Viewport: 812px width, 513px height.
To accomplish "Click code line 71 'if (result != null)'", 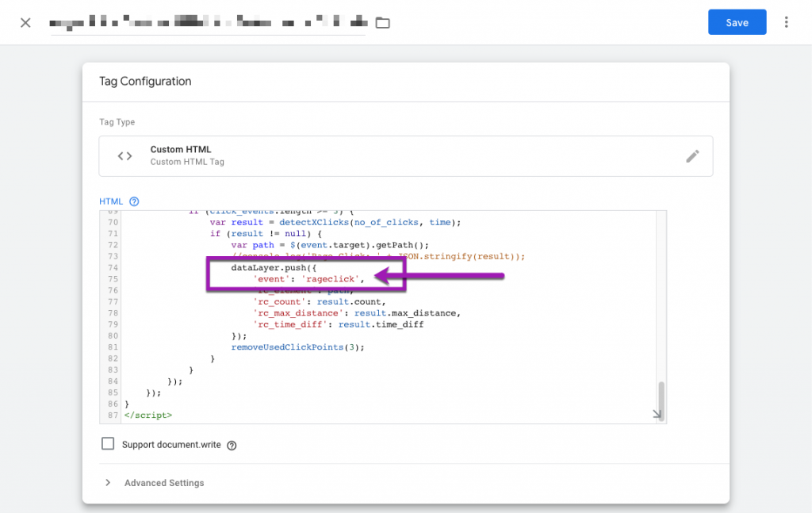I will pos(266,233).
